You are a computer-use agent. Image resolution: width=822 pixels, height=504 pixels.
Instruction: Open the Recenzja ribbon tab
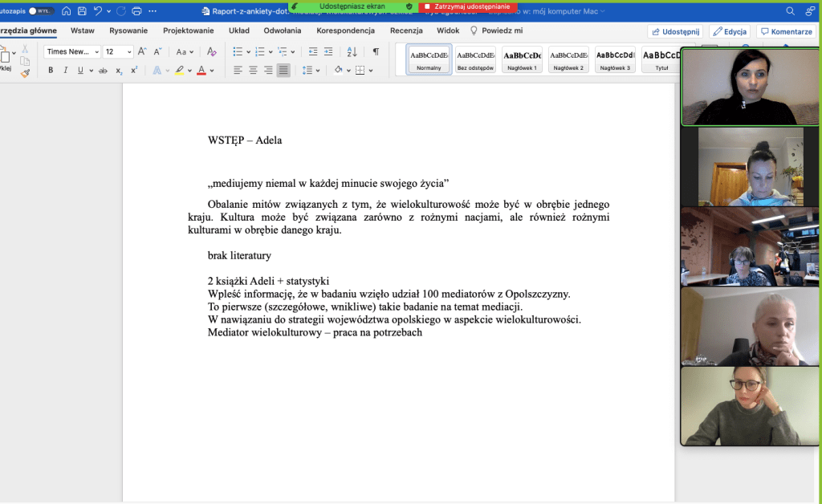[406, 30]
